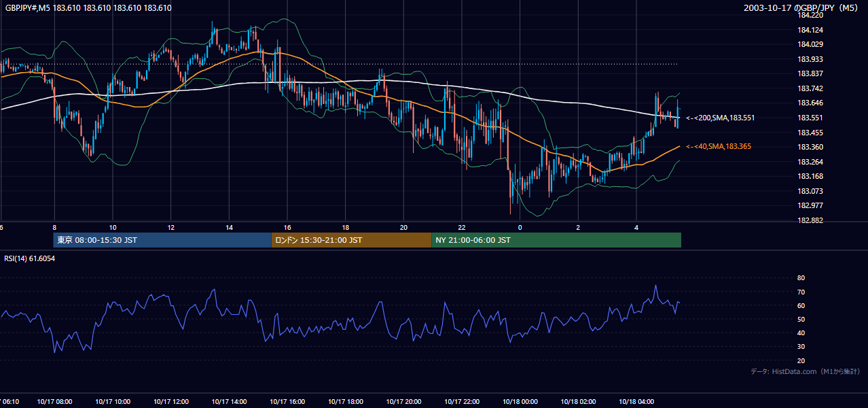Click hour tick 16 under the price chart

point(287,228)
